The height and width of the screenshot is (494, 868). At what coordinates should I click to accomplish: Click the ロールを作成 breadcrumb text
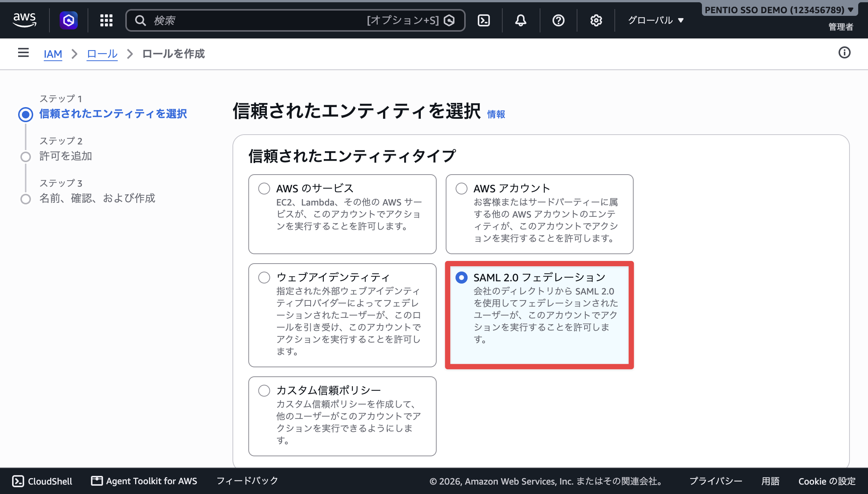pyautogui.click(x=174, y=54)
